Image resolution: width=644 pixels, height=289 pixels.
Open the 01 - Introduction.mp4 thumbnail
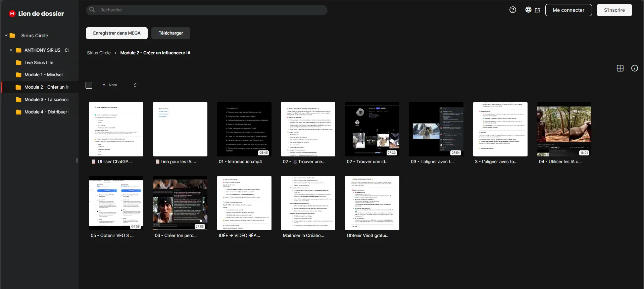(x=244, y=129)
